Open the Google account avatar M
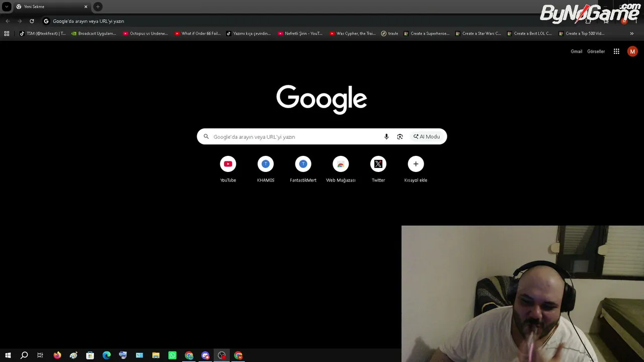The image size is (644, 362). [x=632, y=51]
